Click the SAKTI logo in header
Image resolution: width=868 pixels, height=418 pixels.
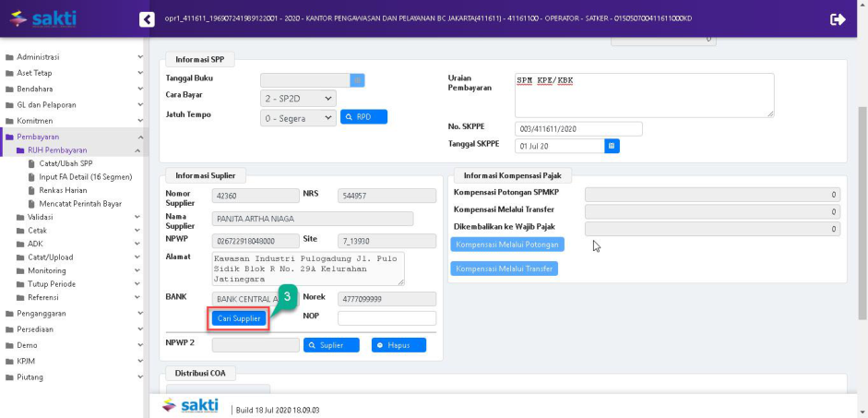tap(42, 19)
